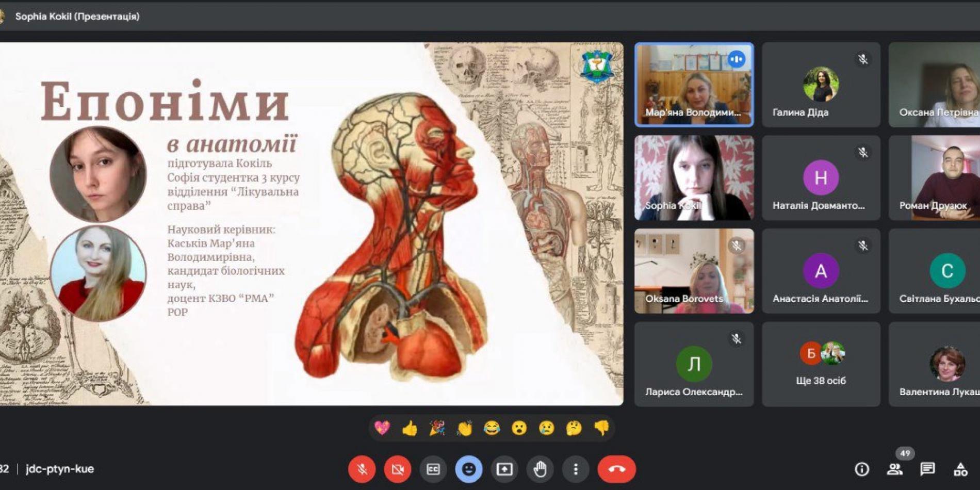Leave the call with the red hang-up button
The width and height of the screenshot is (980, 490).
(616, 469)
